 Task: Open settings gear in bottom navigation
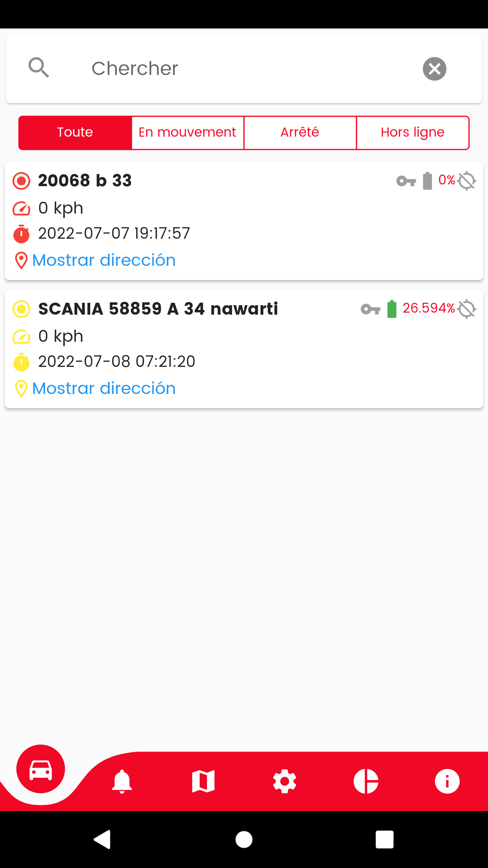coord(285,781)
